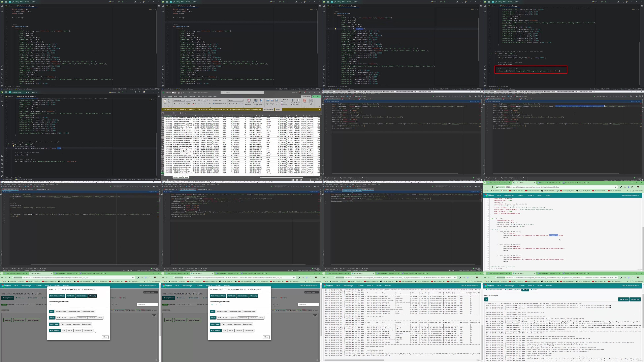Image resolution: width=644 pixels, height=362 pixels.
Task: Open Browse menu on the Log by attempts page
Action: [x=521, y=286]
